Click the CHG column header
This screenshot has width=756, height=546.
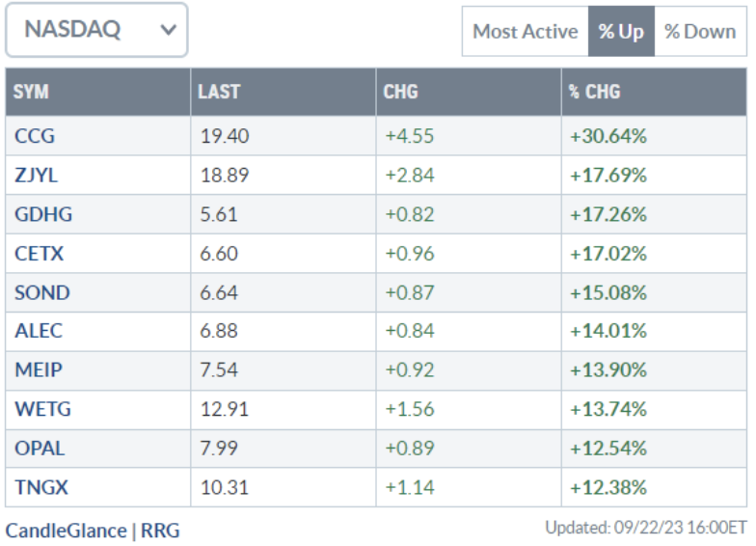(x=400, y=93)
